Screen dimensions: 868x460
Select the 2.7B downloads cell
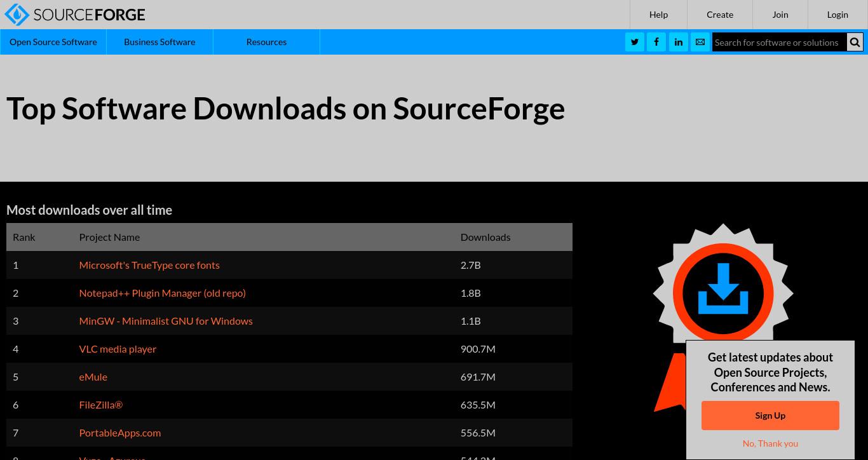(470, 265)
